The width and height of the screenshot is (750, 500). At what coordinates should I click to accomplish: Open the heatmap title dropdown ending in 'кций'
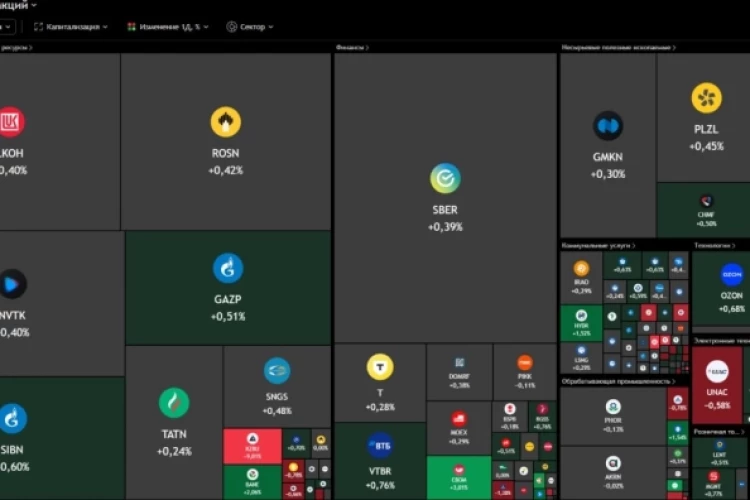coord(18,5)
